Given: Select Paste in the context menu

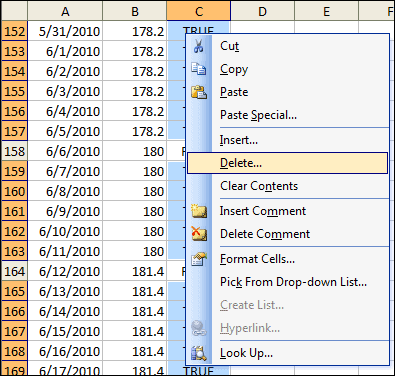Looking at the screenshot, I should [287, 92].
